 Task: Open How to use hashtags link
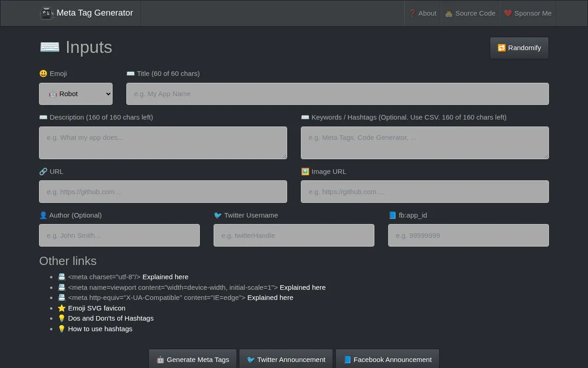click(x=100, y=329)
